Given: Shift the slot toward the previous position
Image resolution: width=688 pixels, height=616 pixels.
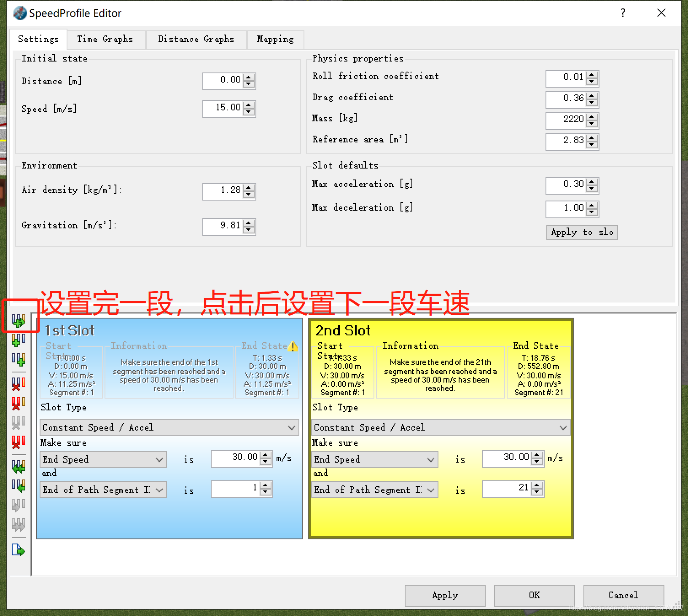Looking at the screenshot, I should [19, 487].
